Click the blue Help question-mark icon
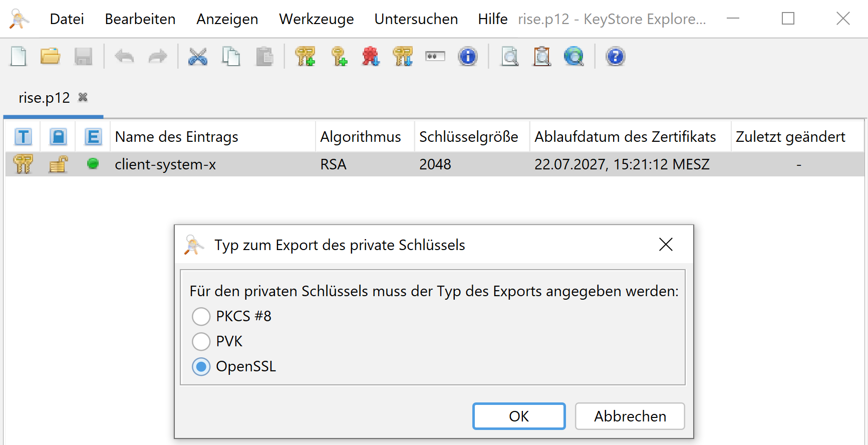The image size is (868, 445). tap(615, 57)
